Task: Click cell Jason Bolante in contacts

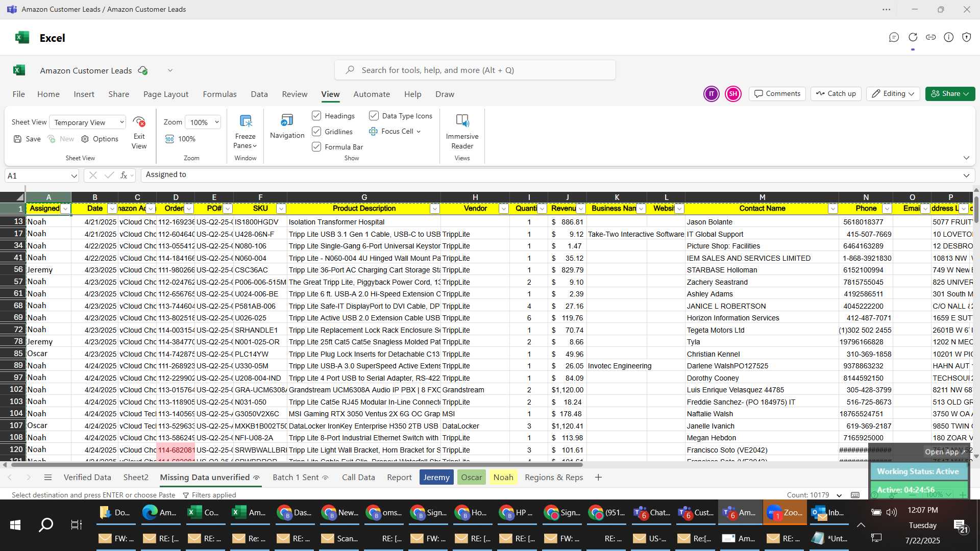Action: 762,222
